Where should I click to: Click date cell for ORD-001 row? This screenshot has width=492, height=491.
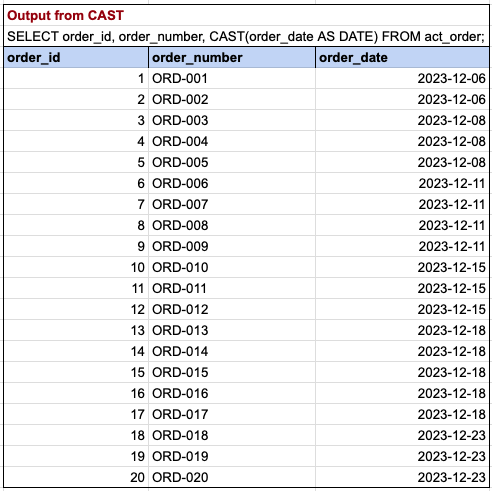402,79
